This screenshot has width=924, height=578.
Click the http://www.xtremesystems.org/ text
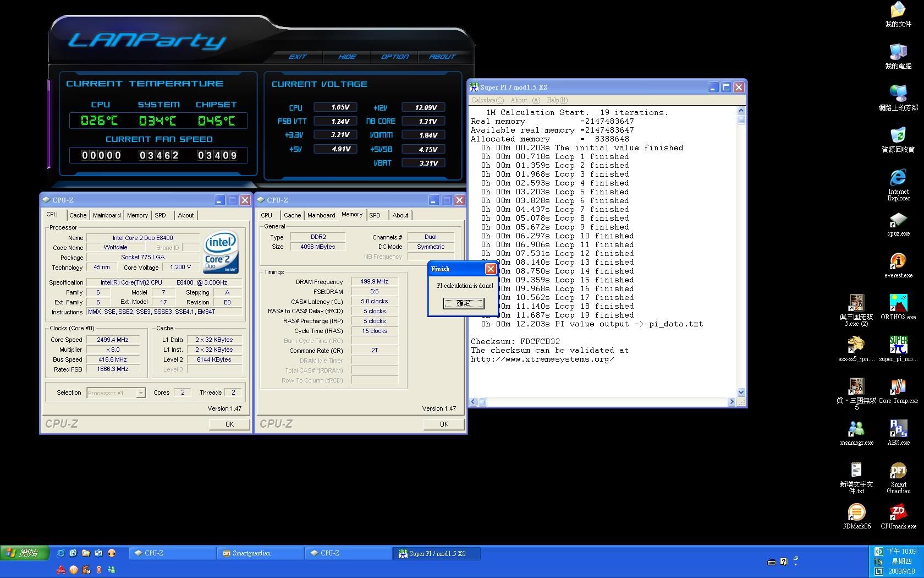click(543, 359)
